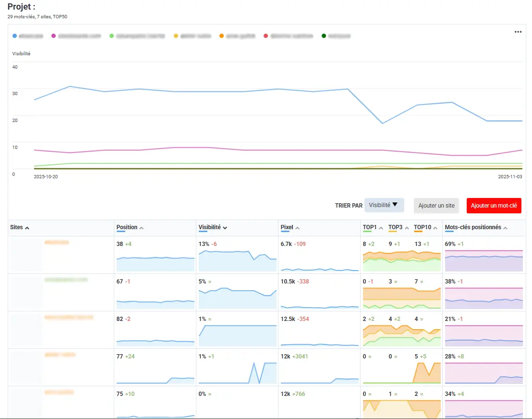
Task: Toggle the blue series in chart legend
Action: [x=29, y=36]
